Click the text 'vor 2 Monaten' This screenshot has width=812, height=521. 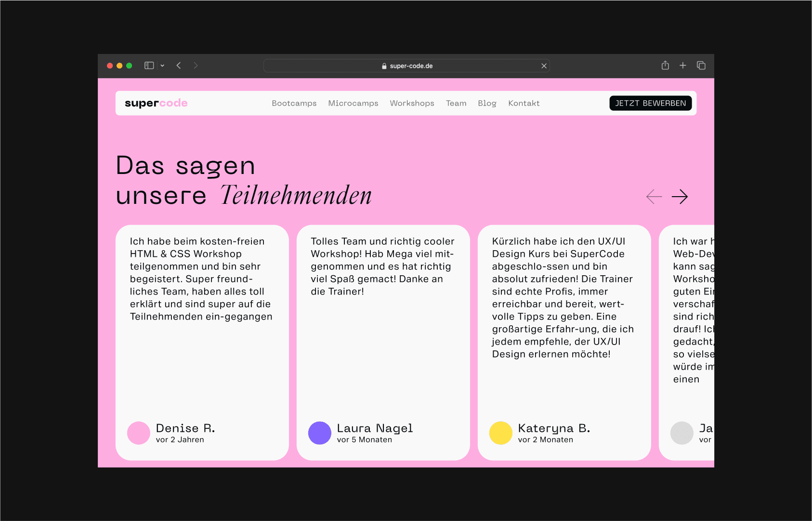(546, 440)
